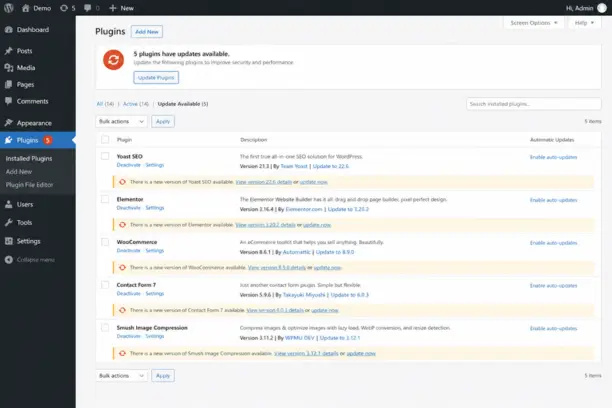Open Pages sidebar icon

coord(9,84)
